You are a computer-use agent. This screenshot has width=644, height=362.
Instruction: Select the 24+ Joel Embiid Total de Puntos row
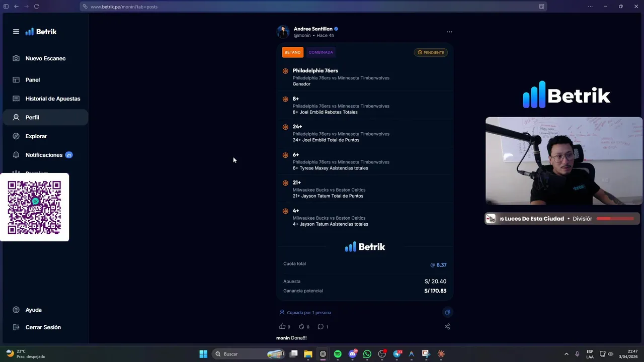click(365, 133)
